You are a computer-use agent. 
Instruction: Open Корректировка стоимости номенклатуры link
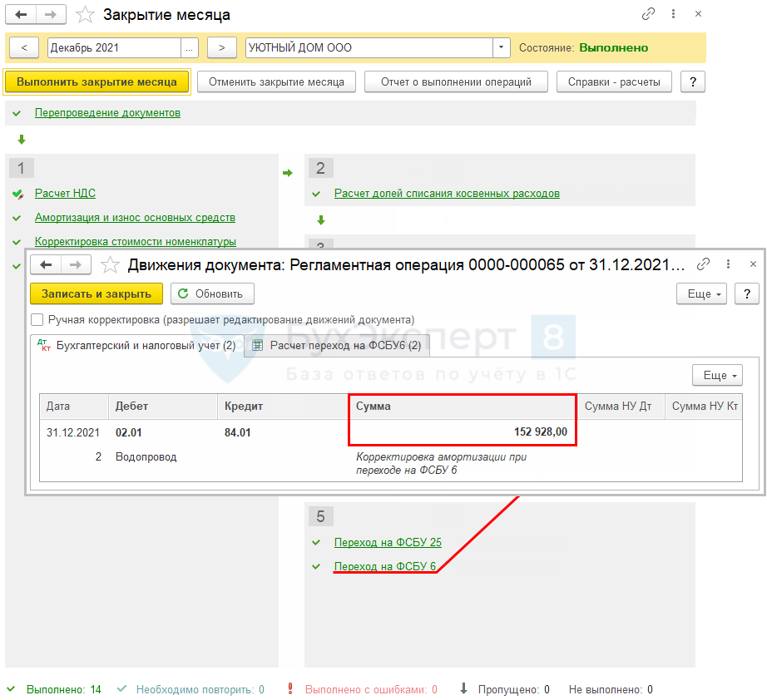tap(136, 241)
